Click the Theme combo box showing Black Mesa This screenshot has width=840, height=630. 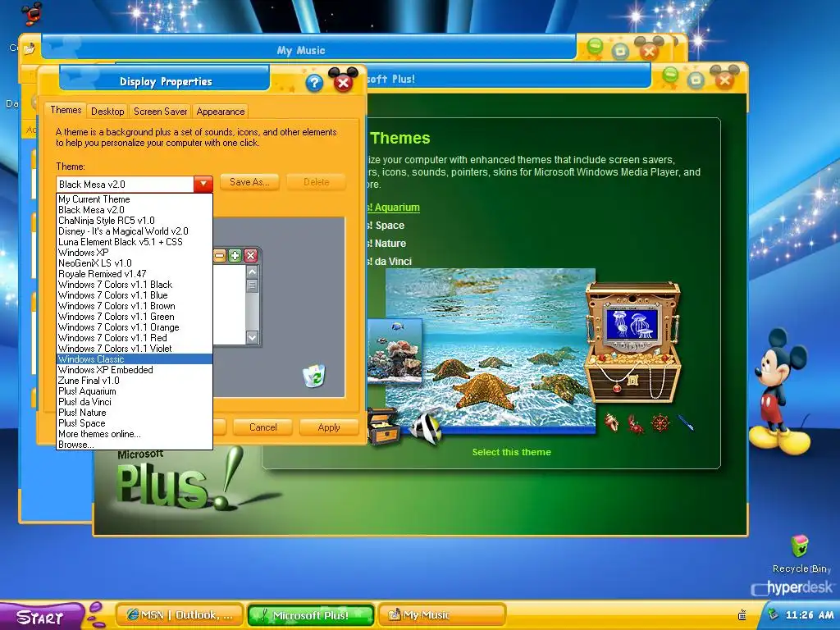134,184
